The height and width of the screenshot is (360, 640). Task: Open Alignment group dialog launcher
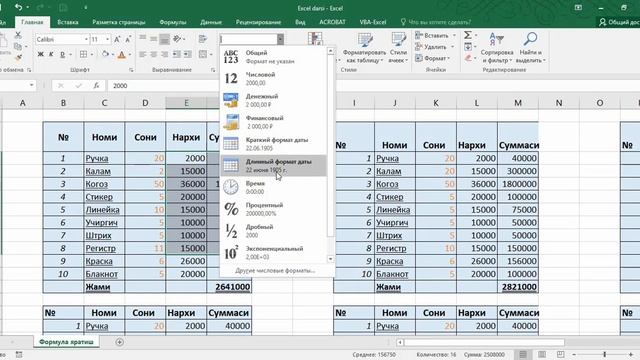(213, 70)
